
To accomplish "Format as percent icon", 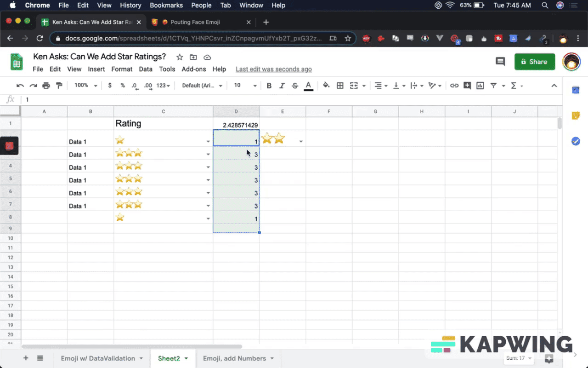I will [x=123, y=86].
